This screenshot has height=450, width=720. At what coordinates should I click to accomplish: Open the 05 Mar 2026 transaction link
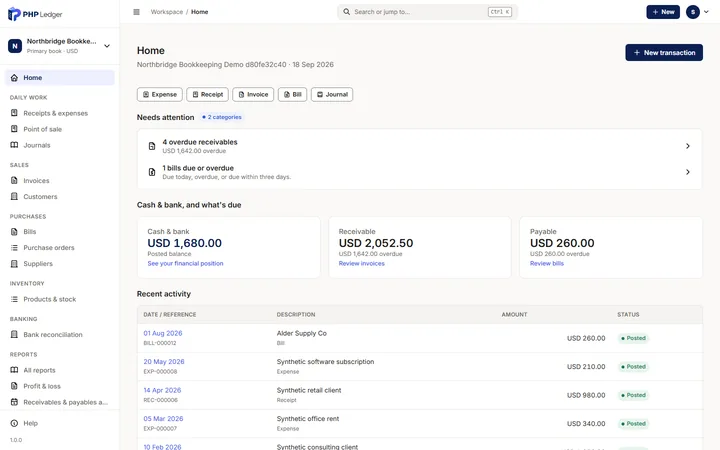[x=163, y=419]
